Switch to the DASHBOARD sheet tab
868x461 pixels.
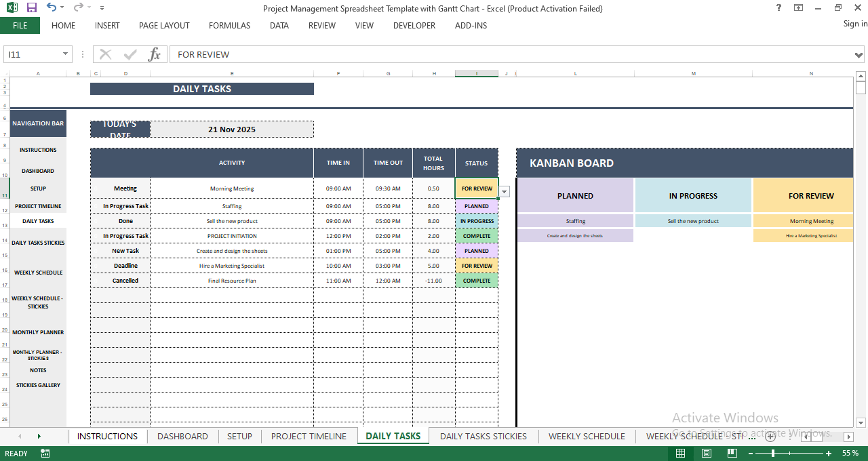182,436
